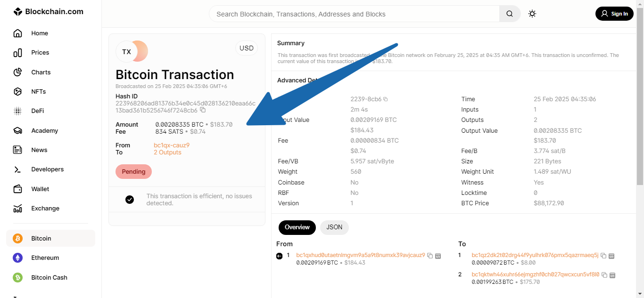
Task: Select the Weight Unit value 1.489 sat/WU
Action: 553,172
